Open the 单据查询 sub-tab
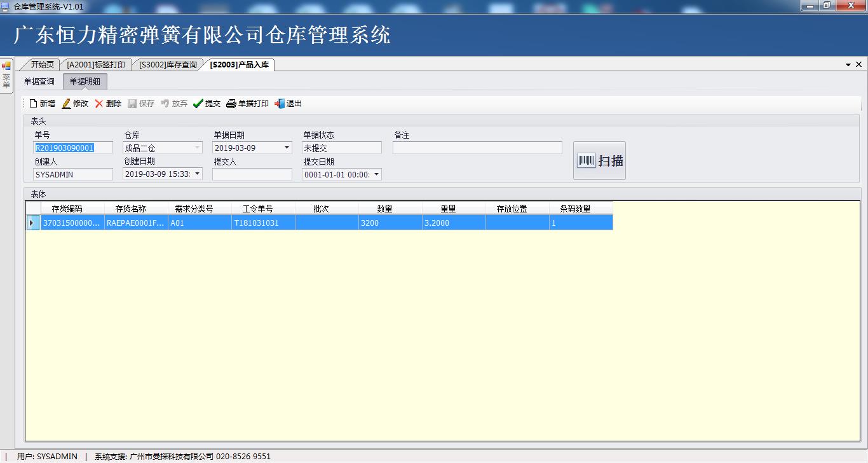This screenshot has width=868, height=463. 39,81
